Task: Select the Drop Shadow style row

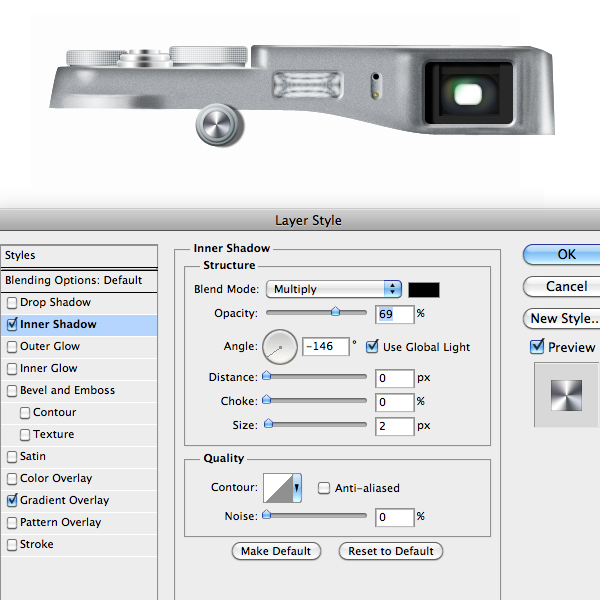Action: 79,303
